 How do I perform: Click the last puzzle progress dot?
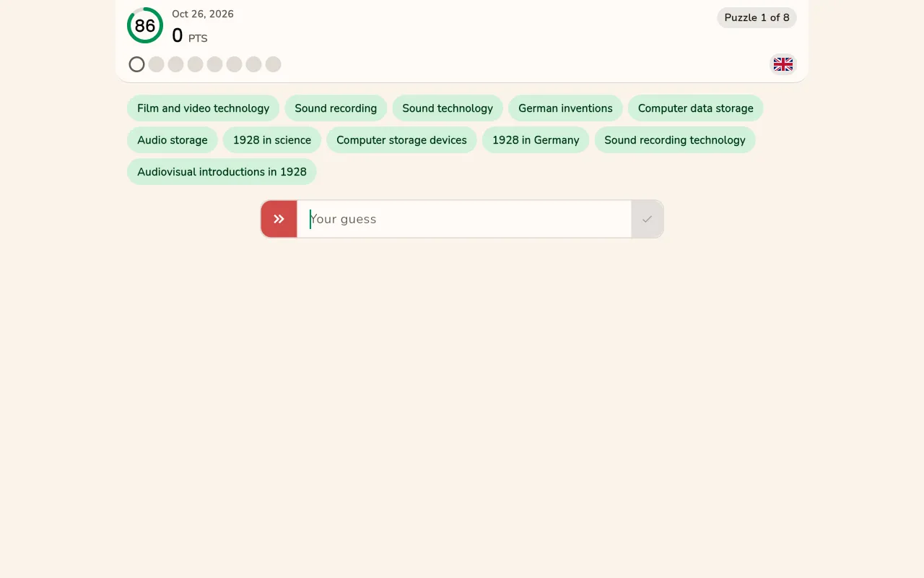pos(273,64)
